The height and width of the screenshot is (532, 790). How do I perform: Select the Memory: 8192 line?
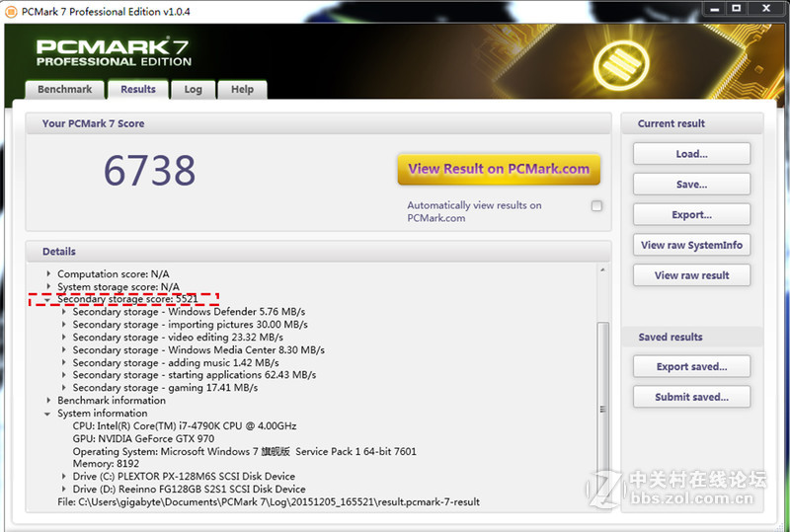(x=106, y=464)
